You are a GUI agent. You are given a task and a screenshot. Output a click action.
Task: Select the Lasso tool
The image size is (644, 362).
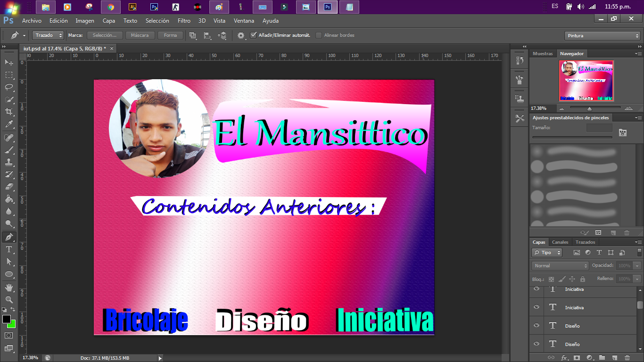9,87
